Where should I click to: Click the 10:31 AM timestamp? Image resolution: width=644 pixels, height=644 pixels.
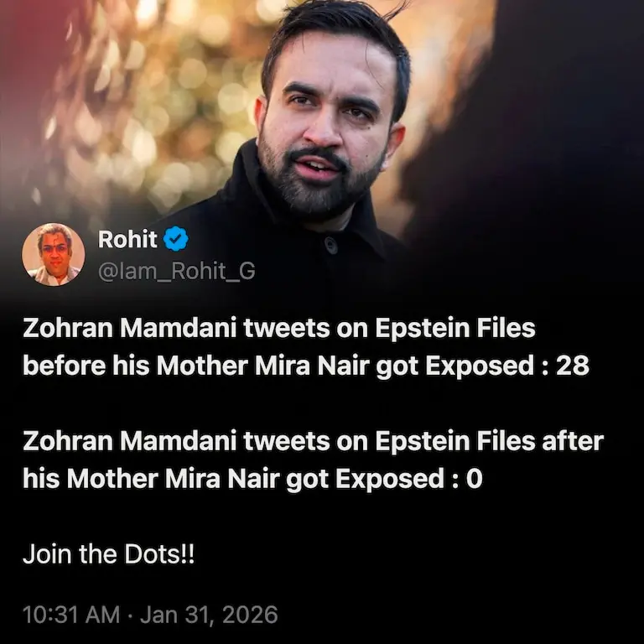pyautogui.click(x=72, y=615)
